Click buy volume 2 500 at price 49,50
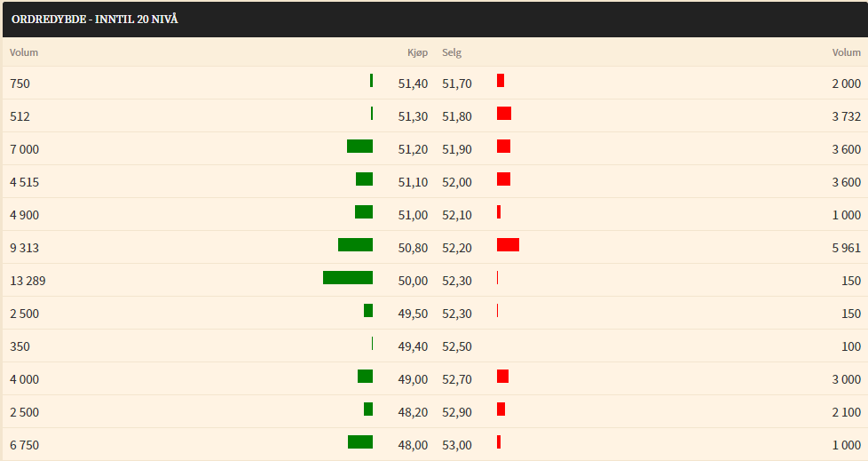868x461 pixels. [x=24, y=314]
